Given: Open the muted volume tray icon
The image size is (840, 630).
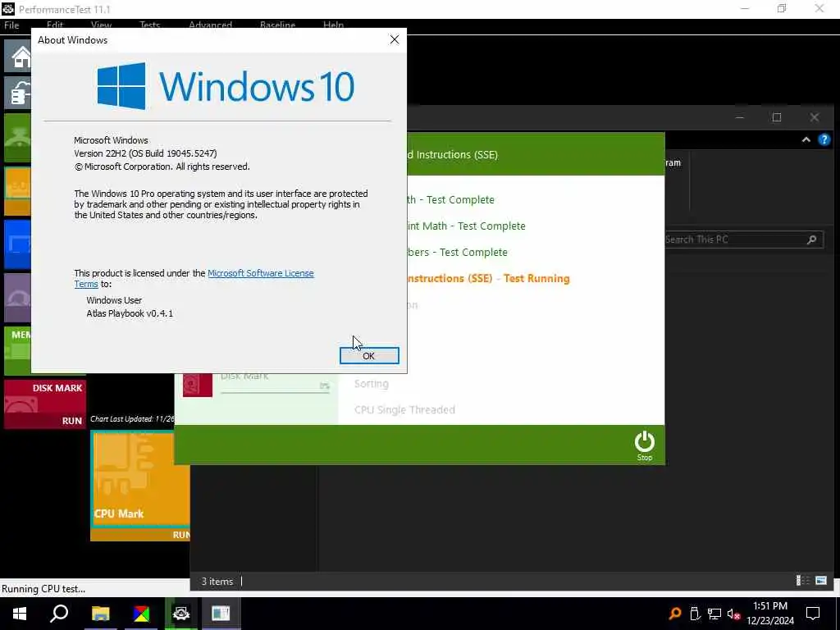Looking at the screenshot, I should coord(734,614).
